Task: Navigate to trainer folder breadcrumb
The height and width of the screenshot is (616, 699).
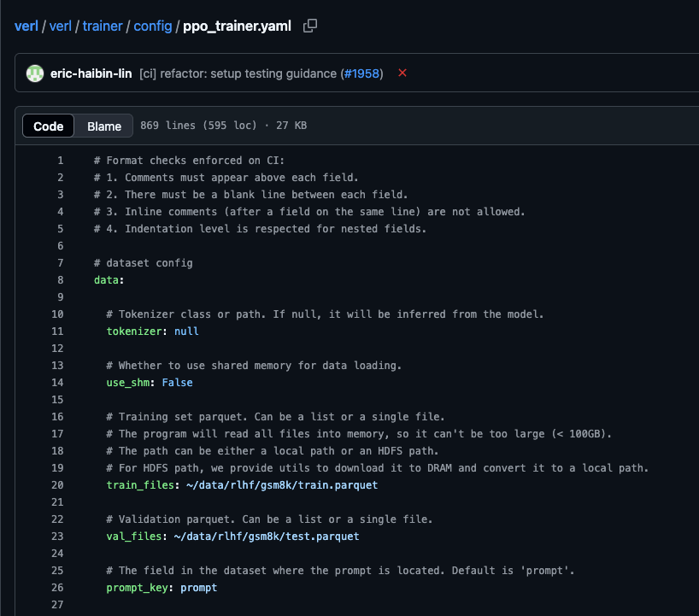Action: click(102, 26)
